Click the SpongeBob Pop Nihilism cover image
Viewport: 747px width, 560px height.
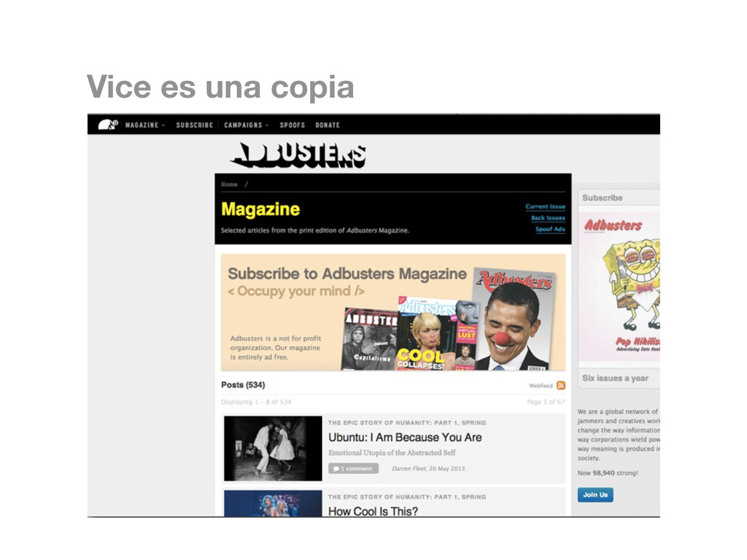[620, 286]
